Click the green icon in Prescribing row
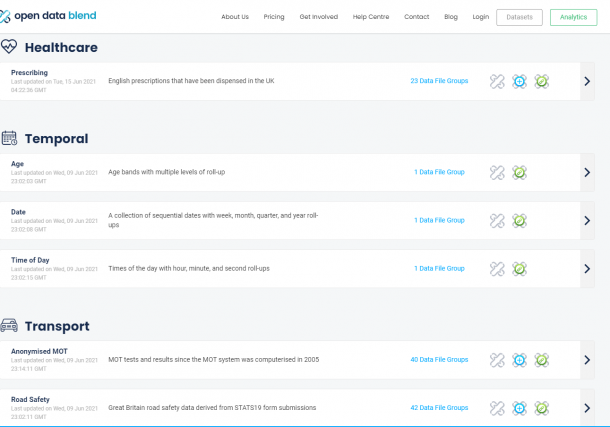The image size is (610, 427). 541,82
